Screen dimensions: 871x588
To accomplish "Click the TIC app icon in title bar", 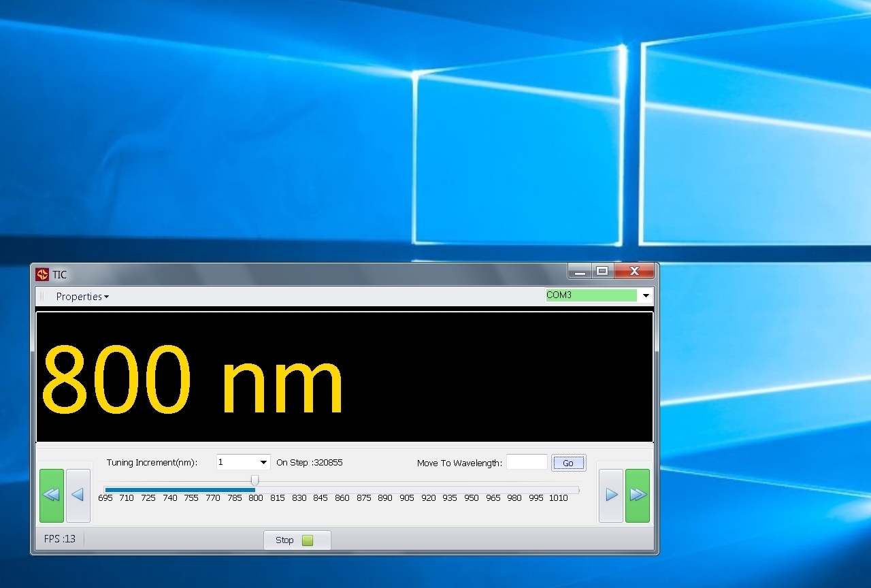I will coord(42,274).
